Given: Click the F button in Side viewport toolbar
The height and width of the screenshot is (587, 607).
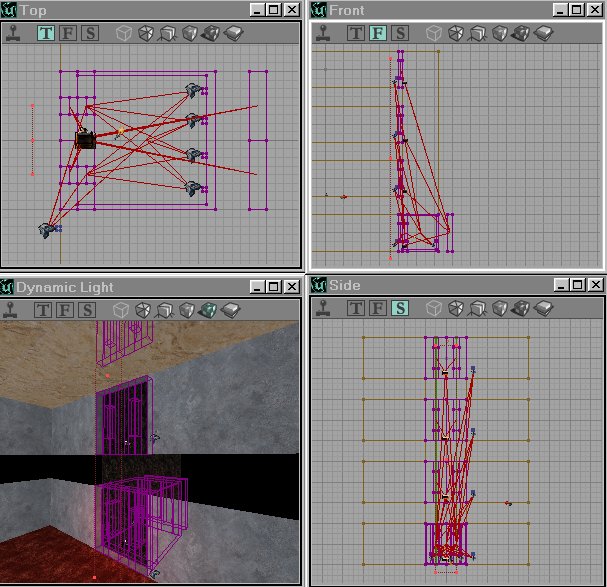Looking at the screenshot, I should (378, 308).
